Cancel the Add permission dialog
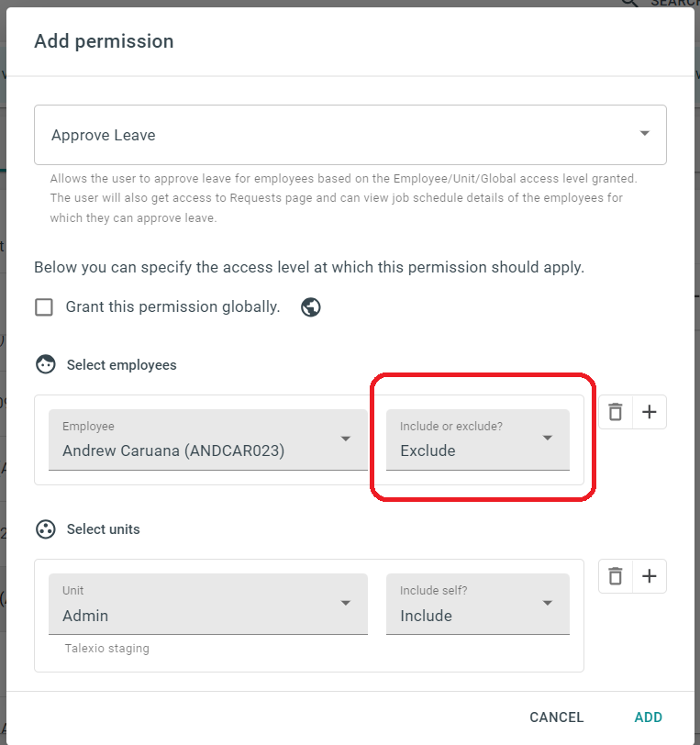The image size is (700, 745). tap(557, 717)
